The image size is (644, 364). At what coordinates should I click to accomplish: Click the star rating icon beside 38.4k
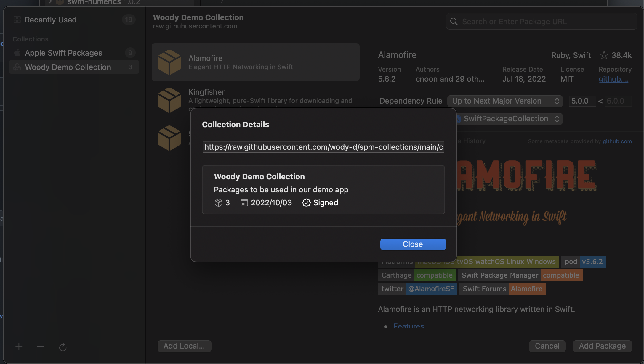[x=604, y=55]
